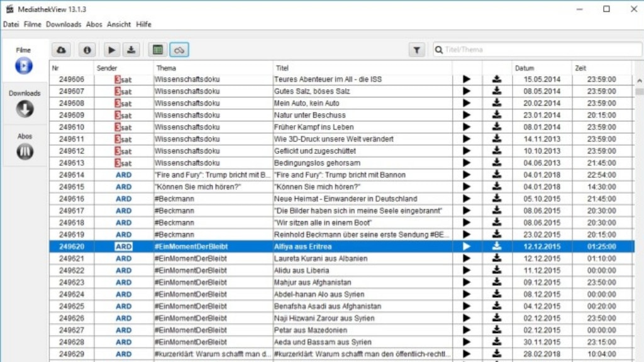Open the Filme sidebar section

pyautogui.click(x=24, y=61)
